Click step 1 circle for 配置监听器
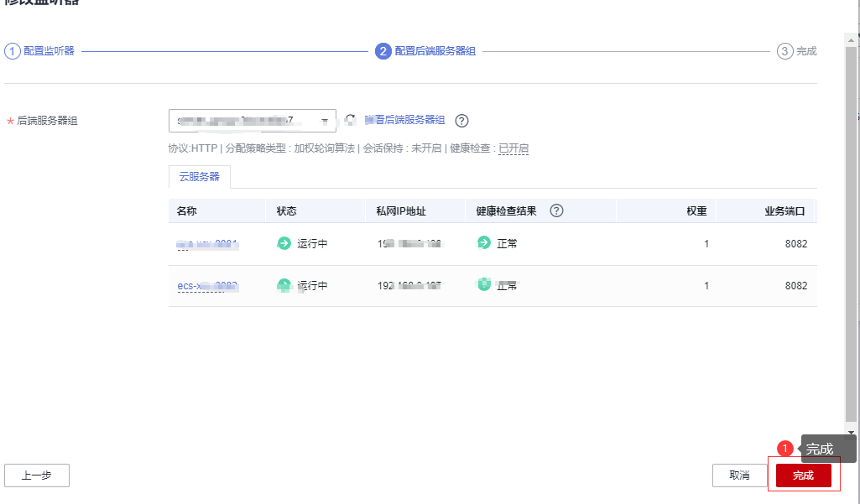The image size is (860, 504). pos(12,51)
